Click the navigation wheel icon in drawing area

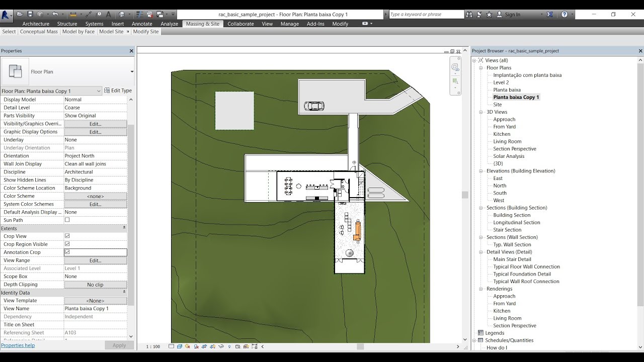(455, 67)
